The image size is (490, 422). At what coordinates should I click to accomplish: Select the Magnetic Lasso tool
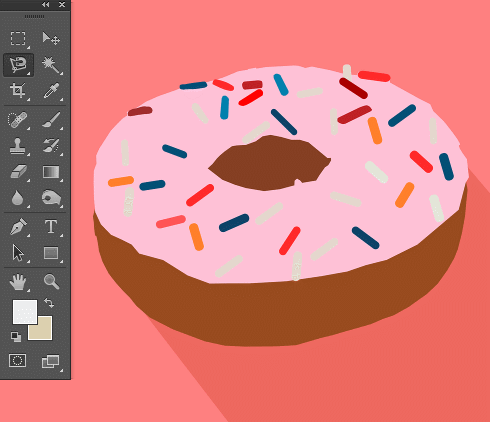(x=18, y=65)
